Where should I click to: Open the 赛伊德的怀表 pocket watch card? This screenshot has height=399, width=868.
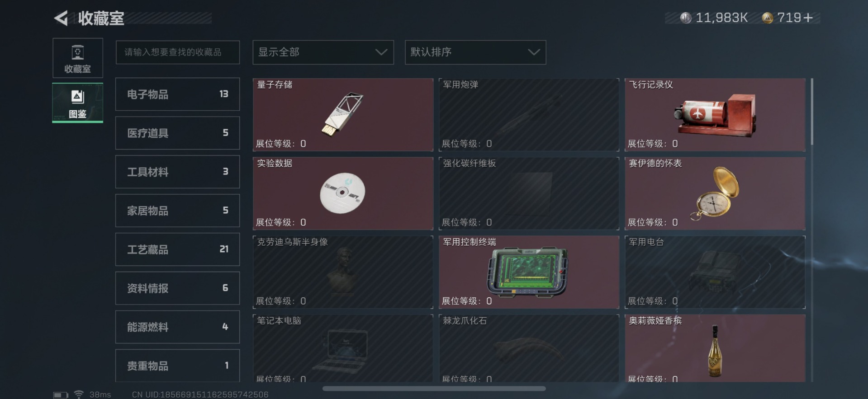[x=715, y=193]
